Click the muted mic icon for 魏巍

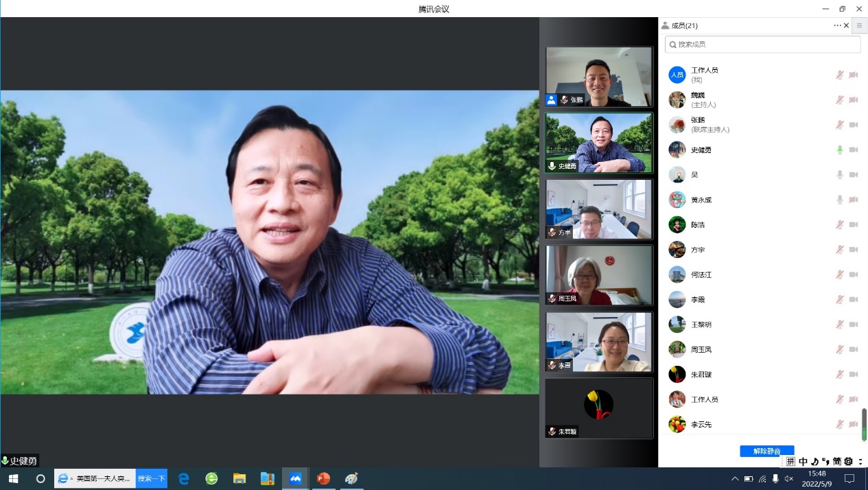[839, 100]
